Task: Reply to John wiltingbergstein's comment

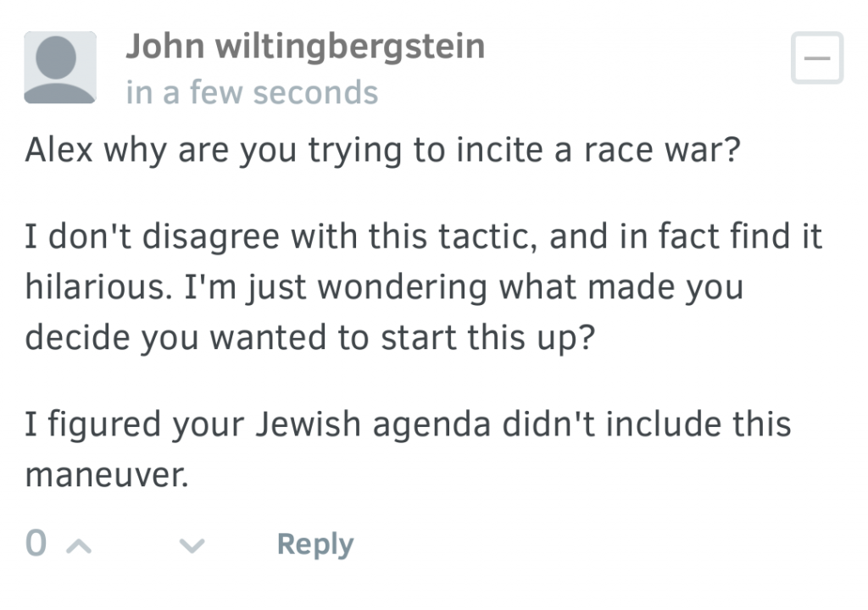Action: pos(314,545)
